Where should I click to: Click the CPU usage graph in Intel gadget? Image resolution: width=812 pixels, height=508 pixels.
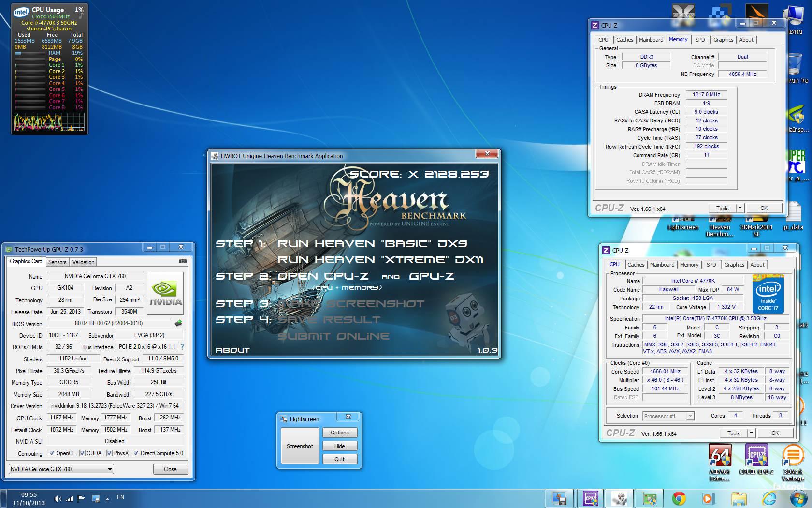tap(49, 122)
